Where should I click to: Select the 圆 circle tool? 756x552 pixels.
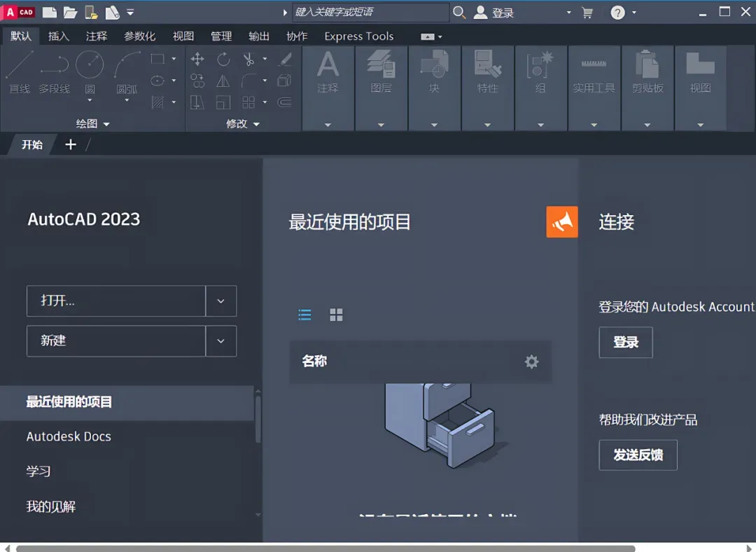(90, 72)
